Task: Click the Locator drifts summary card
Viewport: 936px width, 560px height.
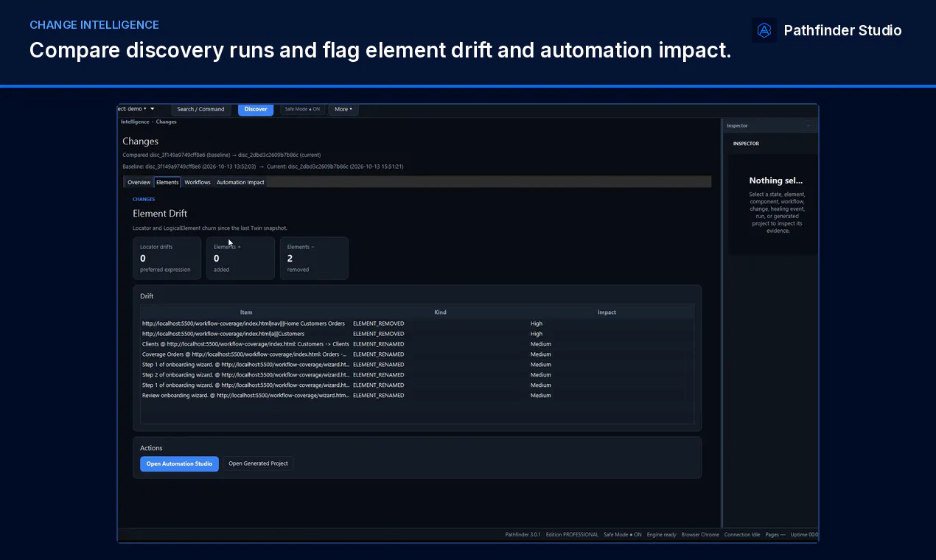Action: pyautogui.click(x=167, y=258)
